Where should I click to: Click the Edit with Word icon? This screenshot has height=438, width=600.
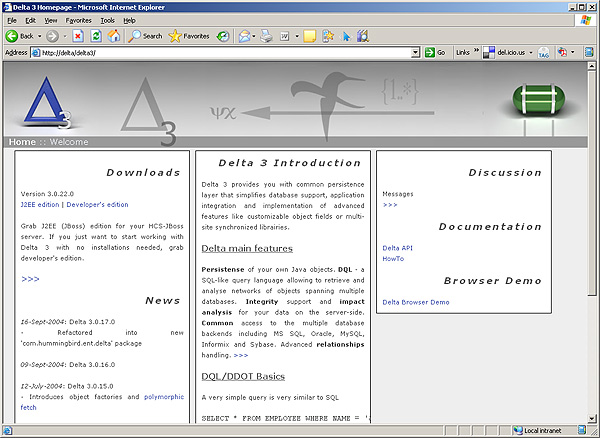click(285, 36)
